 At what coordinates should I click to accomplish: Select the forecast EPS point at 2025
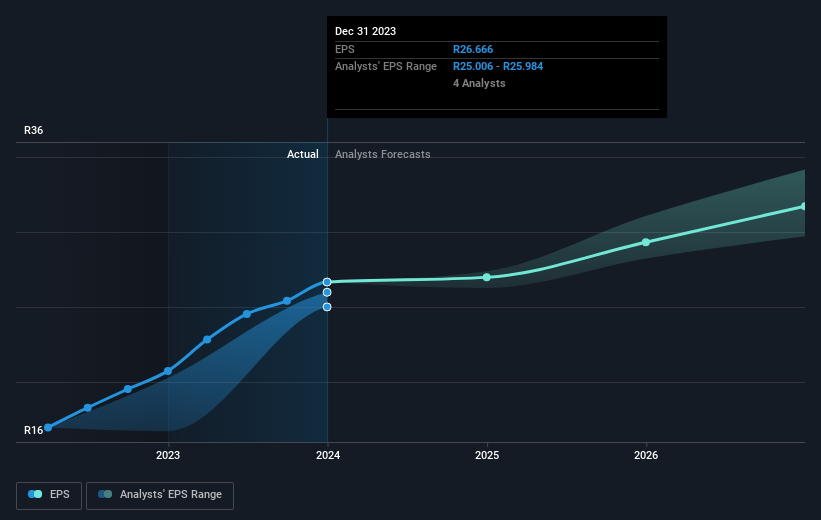click(x=487, y=277)
